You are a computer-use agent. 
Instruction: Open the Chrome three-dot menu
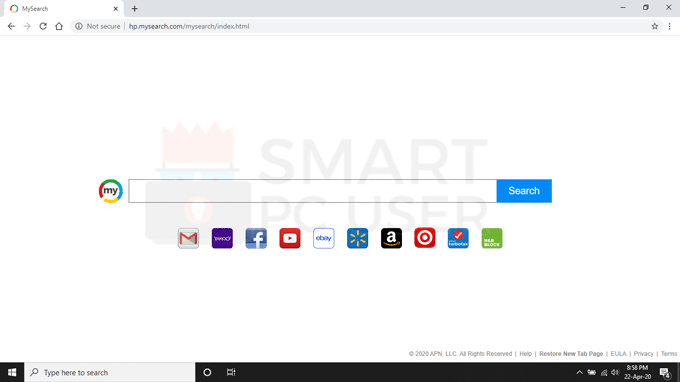pos(670,26)
